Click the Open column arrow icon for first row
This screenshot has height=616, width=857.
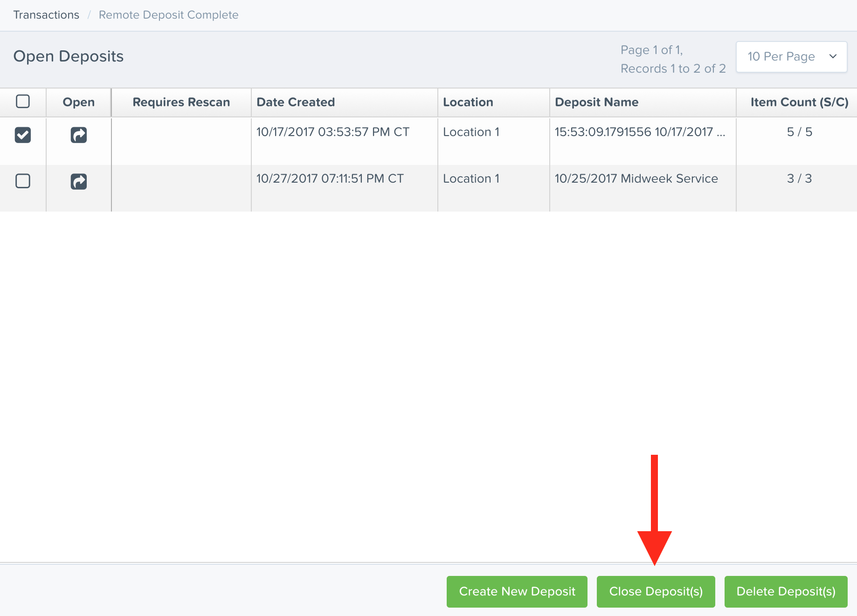78,135
